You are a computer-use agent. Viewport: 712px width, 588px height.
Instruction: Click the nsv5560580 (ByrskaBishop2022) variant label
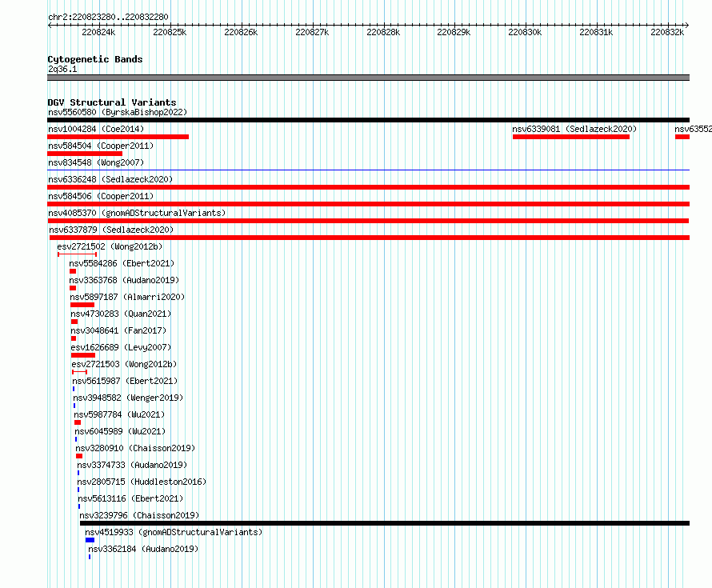[118, 112]
